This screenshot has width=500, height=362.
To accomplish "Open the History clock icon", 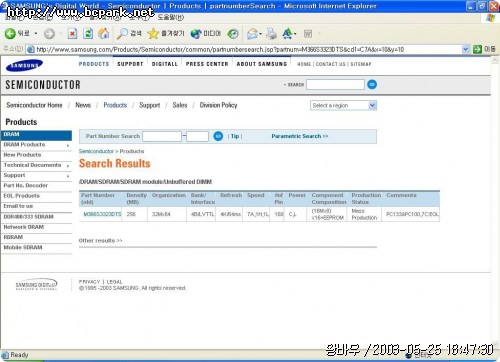I will click(x=233, y=33).
